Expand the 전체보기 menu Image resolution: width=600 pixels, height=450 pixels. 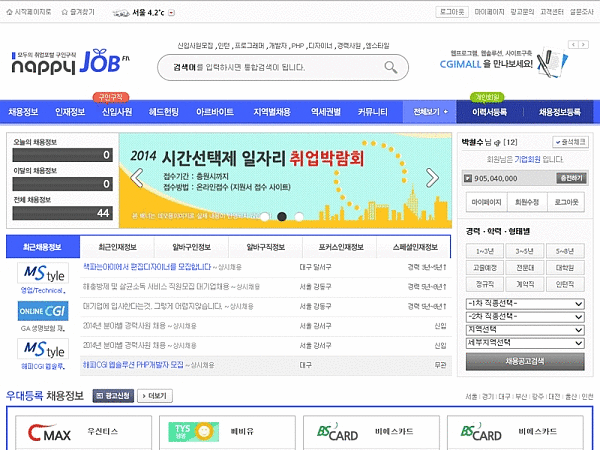(x=430, y=112)
